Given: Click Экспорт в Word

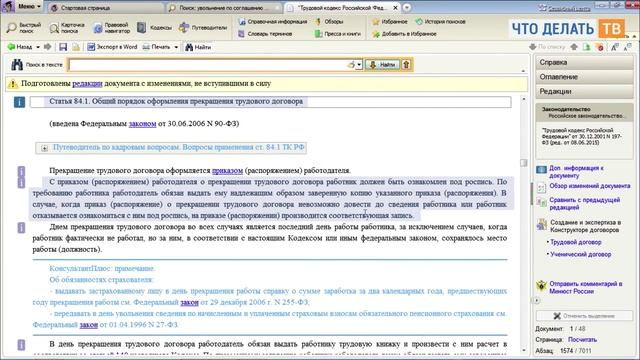Looking at the screenshot, I should click(112, 47).
